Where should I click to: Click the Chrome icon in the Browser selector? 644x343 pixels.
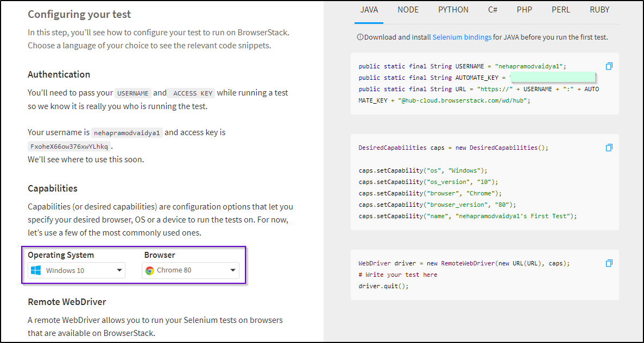coord(151,270)
